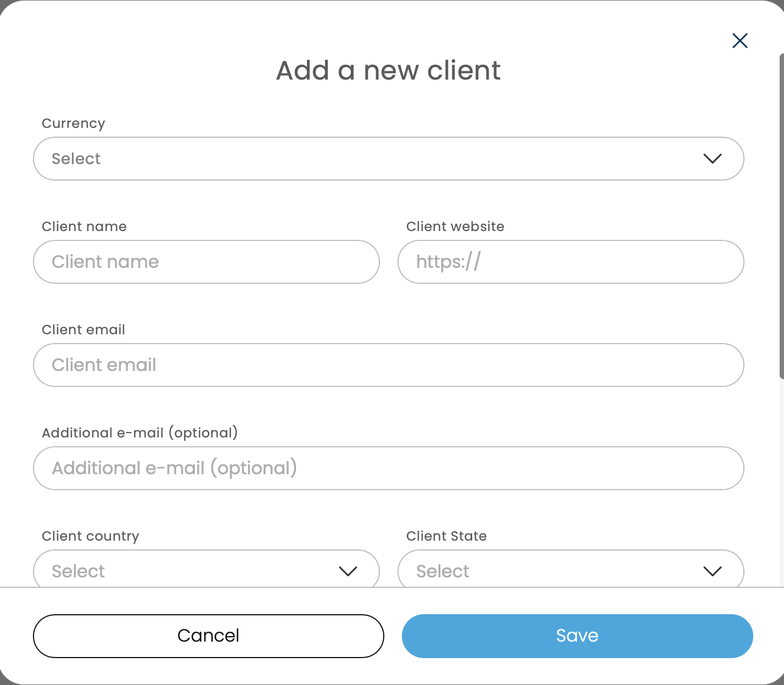The image size is (784, 685).
Task: Click the Client country chevron arrow
Action: pyautogui.click(x=348, y=571)
